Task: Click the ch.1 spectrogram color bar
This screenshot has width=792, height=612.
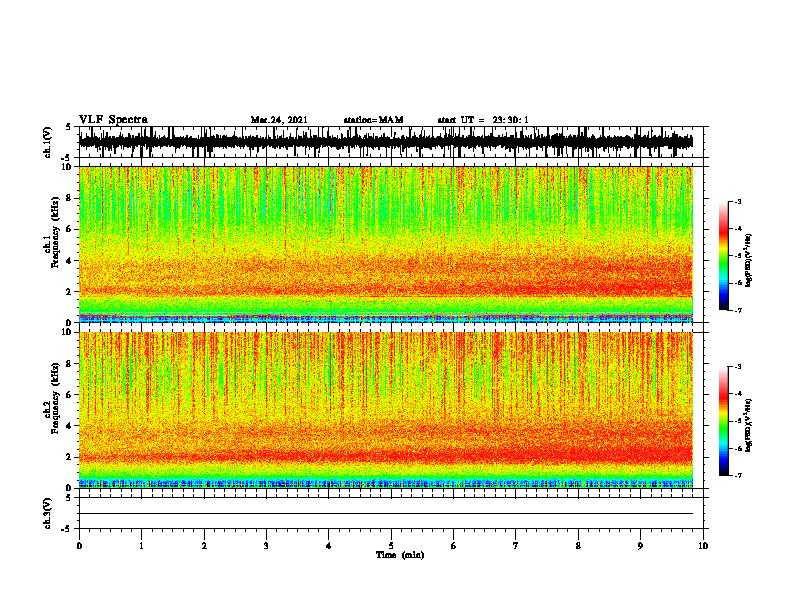Action: [723, 256]
